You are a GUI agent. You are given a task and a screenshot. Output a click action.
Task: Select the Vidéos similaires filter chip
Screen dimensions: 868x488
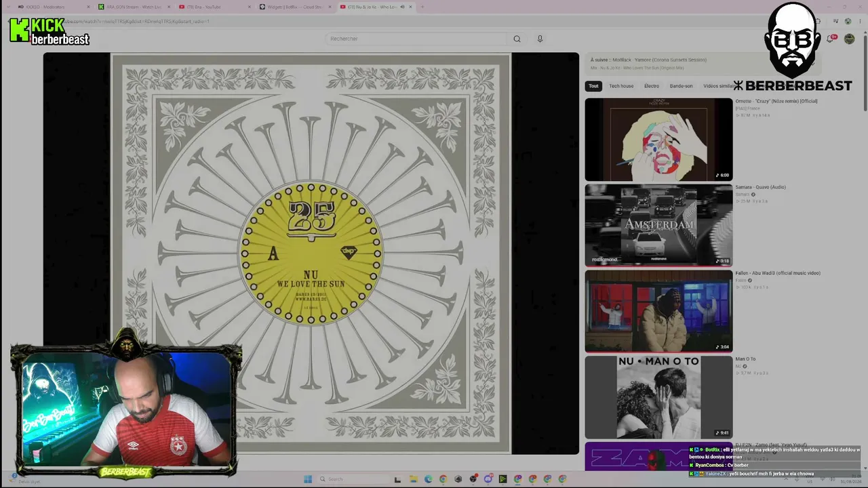coord(719,86)
